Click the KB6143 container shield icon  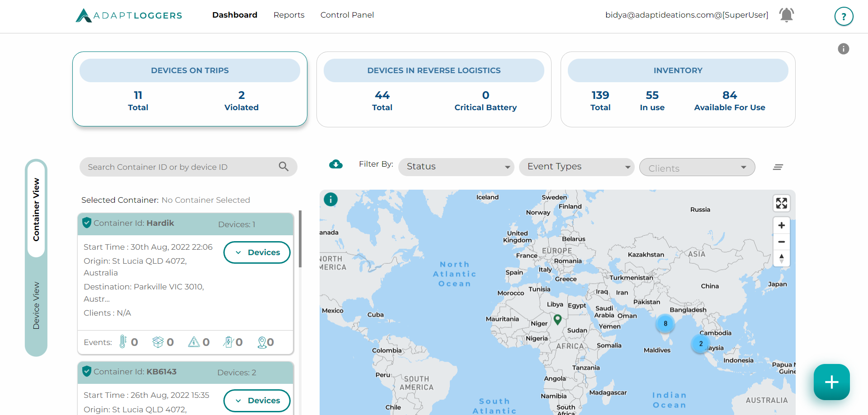coord(87,371)
